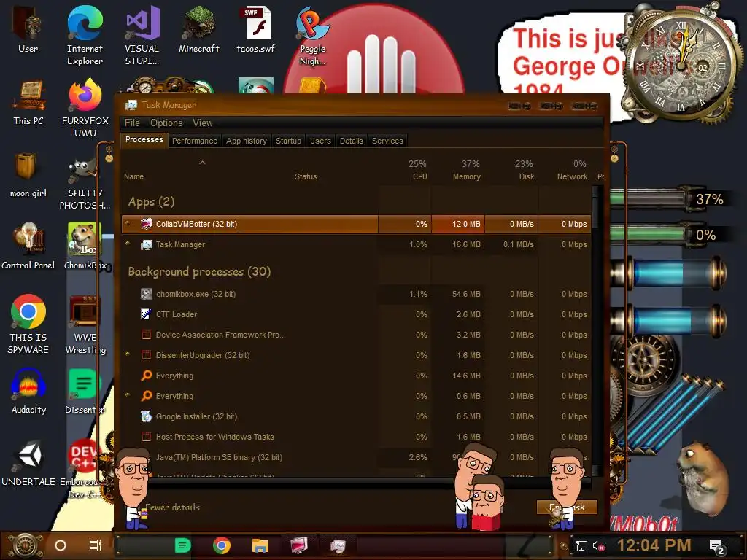
Task: Launch the Minecraft desktop shortcut
Action: click(198, 29)
